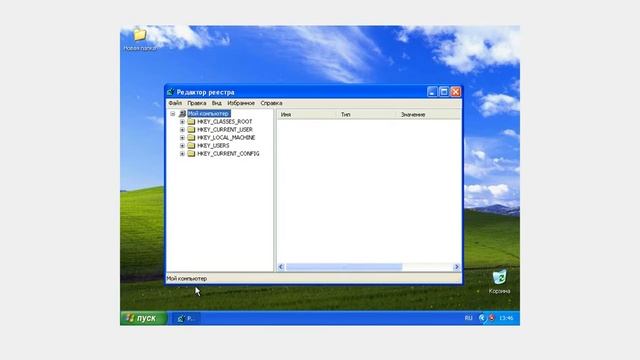The image size is (640, 360).
Task: Expand the HKEY_CLASSES_ROOT branch
Action: [182, 122]
